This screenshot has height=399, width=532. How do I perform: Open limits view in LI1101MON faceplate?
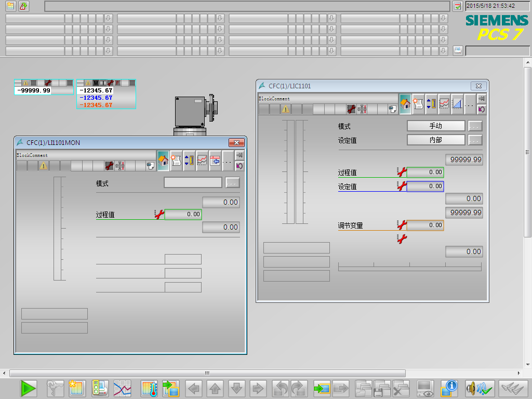(189, 161)
